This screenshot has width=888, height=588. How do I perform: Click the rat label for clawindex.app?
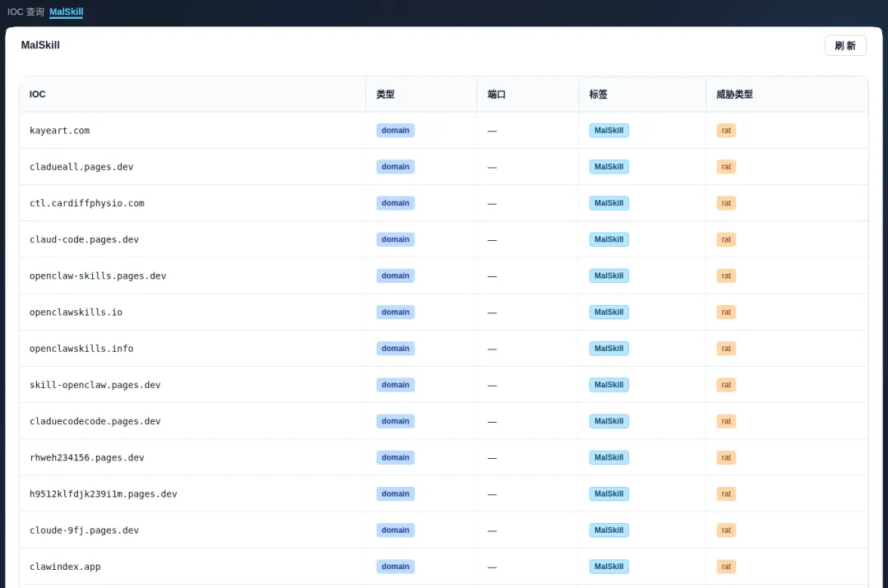coord(726,566)
